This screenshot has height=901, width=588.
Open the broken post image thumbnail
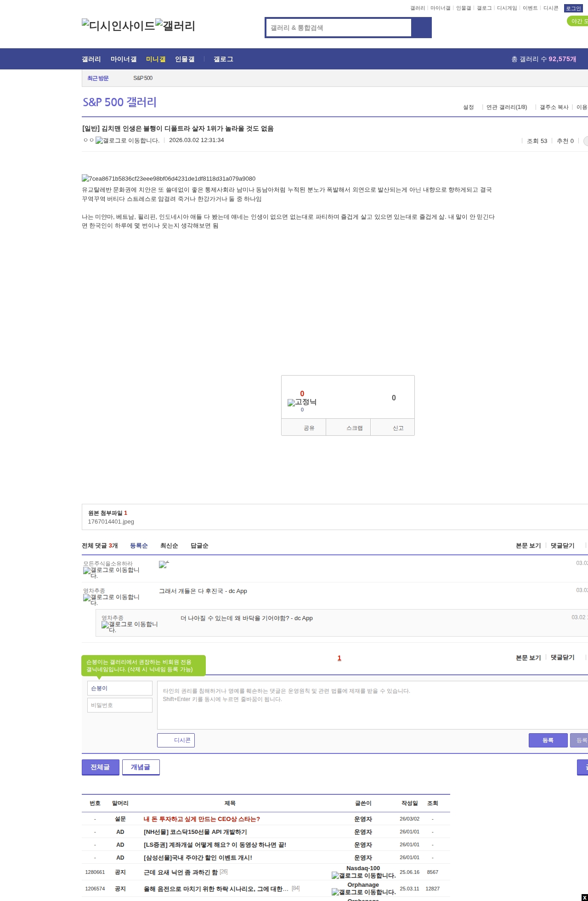click(168, 178)
